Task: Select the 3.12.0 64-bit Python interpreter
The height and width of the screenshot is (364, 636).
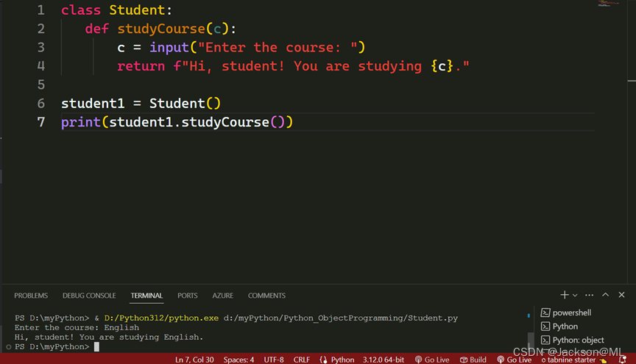Action: [x=383, y=360]
